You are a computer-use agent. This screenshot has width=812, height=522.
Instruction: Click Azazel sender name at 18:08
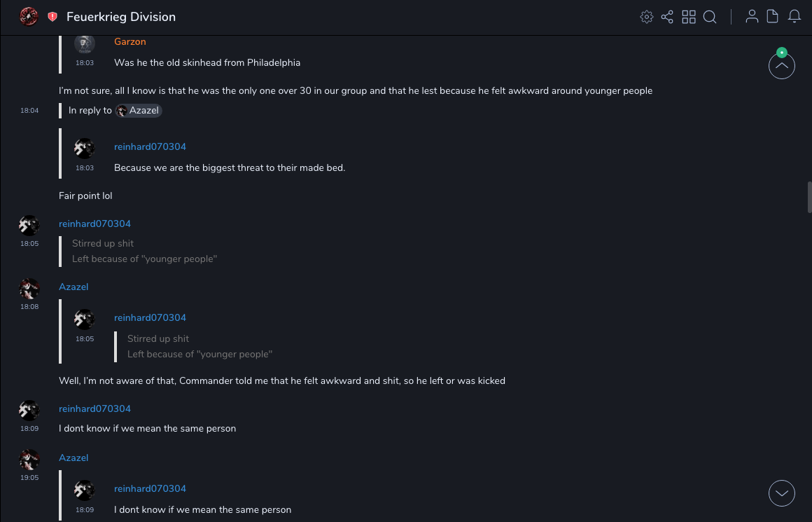[x=73, y=287]
